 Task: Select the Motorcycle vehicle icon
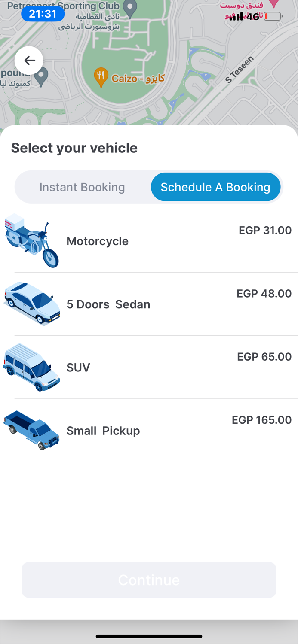click(31, 241)
